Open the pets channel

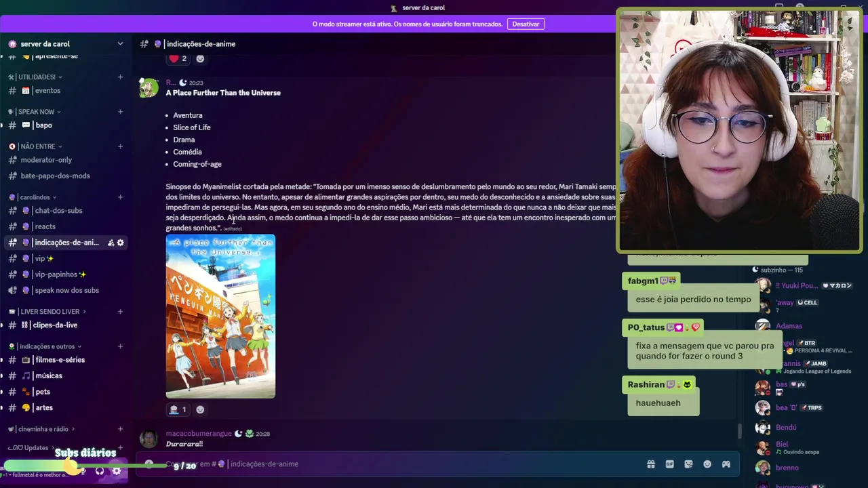click(x=65, y=392)
